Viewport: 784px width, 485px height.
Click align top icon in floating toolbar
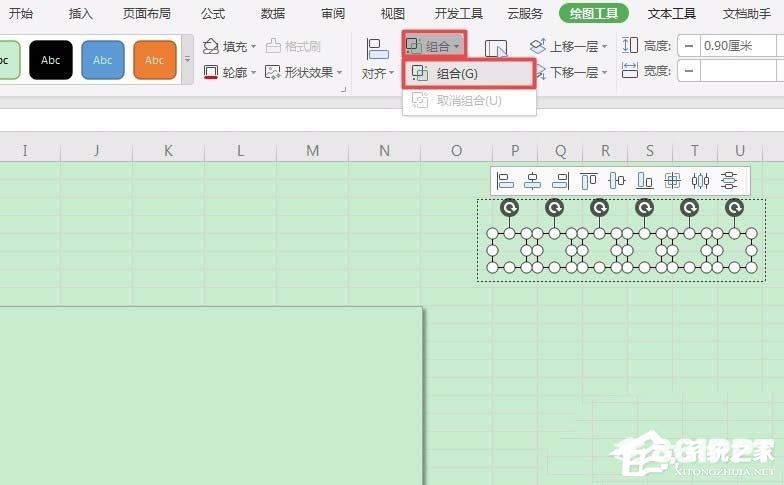(589, 181)
